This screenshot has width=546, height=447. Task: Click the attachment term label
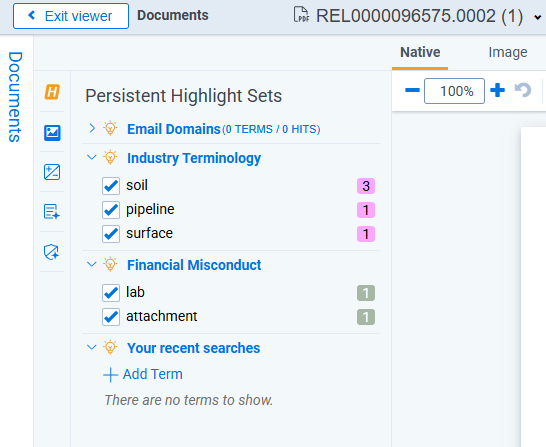[162, 316]
